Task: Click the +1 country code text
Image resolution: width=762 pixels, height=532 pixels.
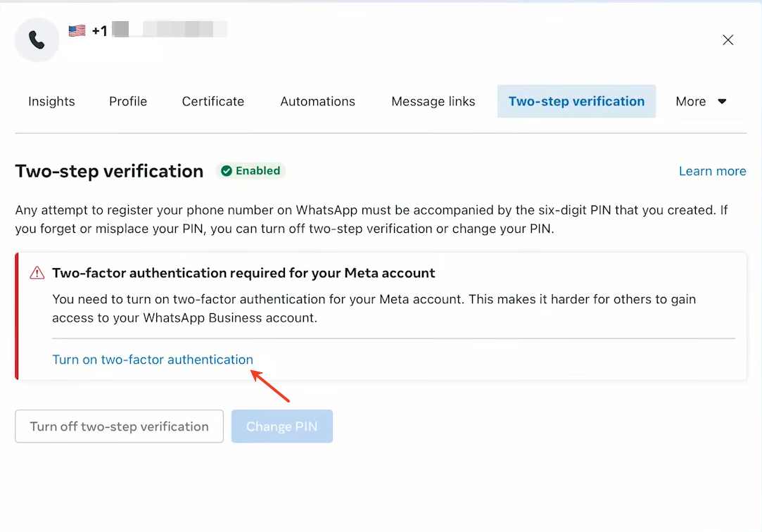Action: tap(100, 31)
